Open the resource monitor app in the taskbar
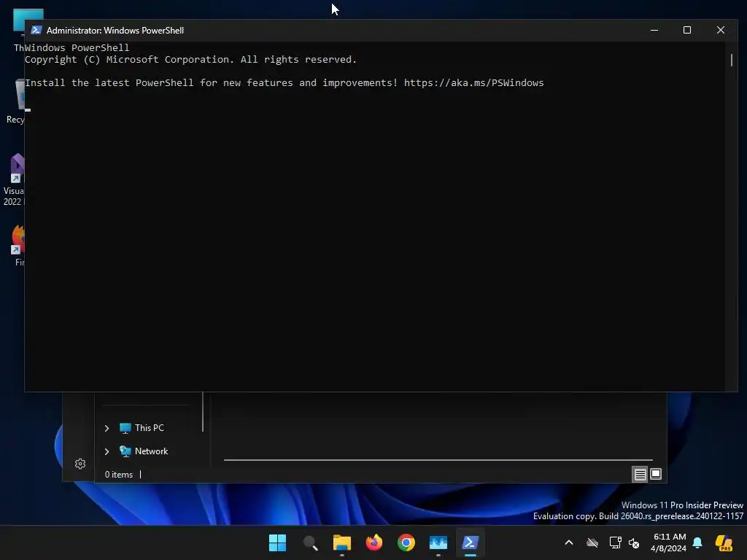 (438, 542)
